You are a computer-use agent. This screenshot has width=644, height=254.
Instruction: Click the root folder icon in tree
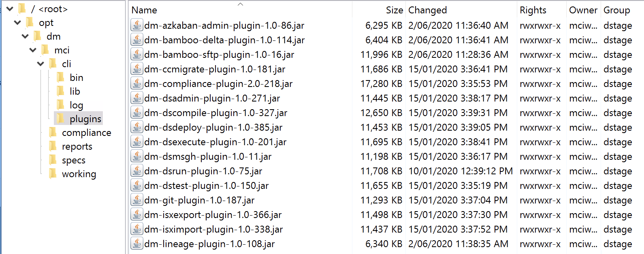[x=23, y=8]
